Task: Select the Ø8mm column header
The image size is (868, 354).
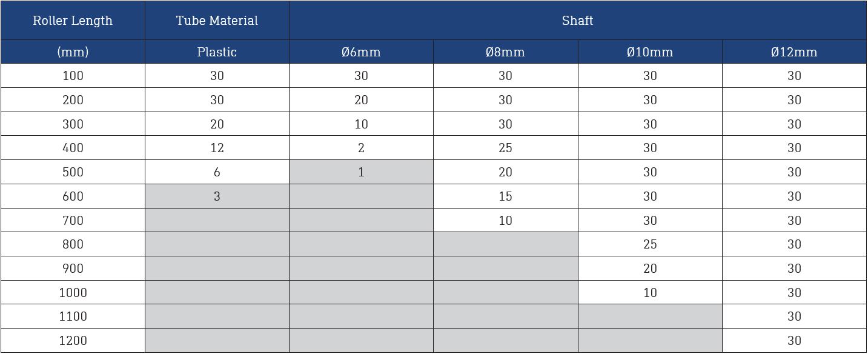Action: tap(506, 52)
